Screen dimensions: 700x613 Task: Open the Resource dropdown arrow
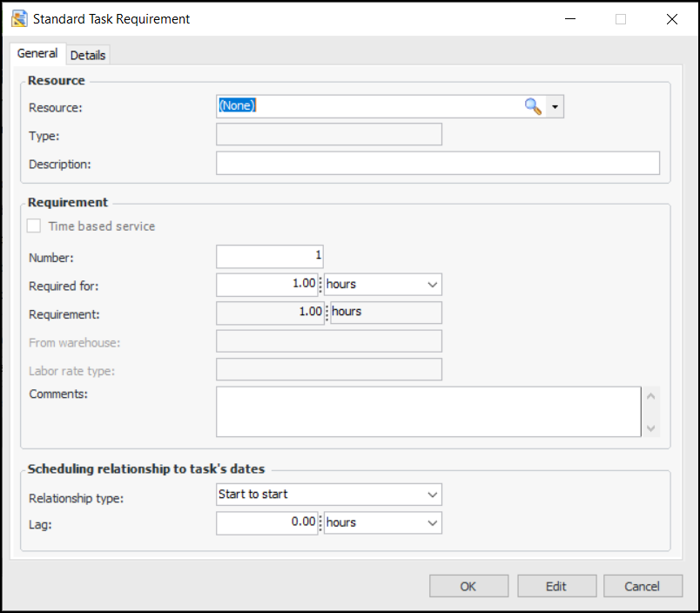pos(555,106)
